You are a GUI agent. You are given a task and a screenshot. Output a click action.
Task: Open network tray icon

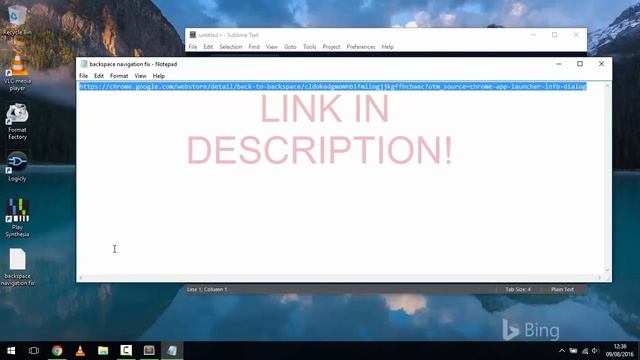585,351
